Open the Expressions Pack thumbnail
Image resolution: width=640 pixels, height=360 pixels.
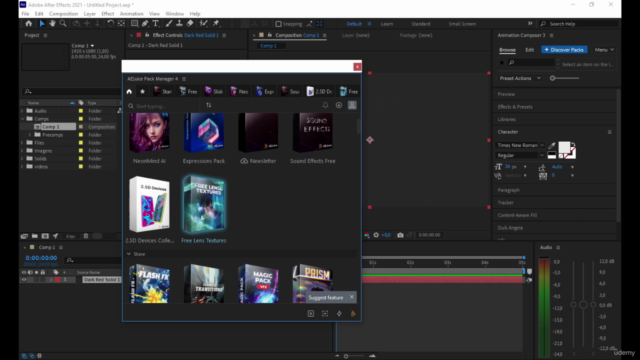(x=204, y=133)
